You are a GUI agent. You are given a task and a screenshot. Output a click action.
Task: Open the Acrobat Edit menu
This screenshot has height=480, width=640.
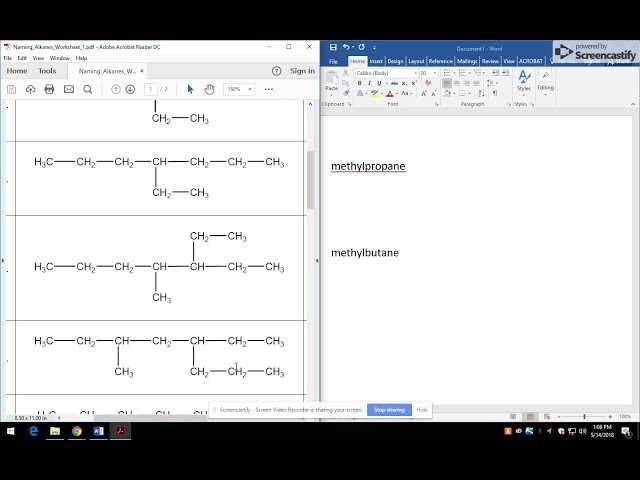tap(22, 58)
